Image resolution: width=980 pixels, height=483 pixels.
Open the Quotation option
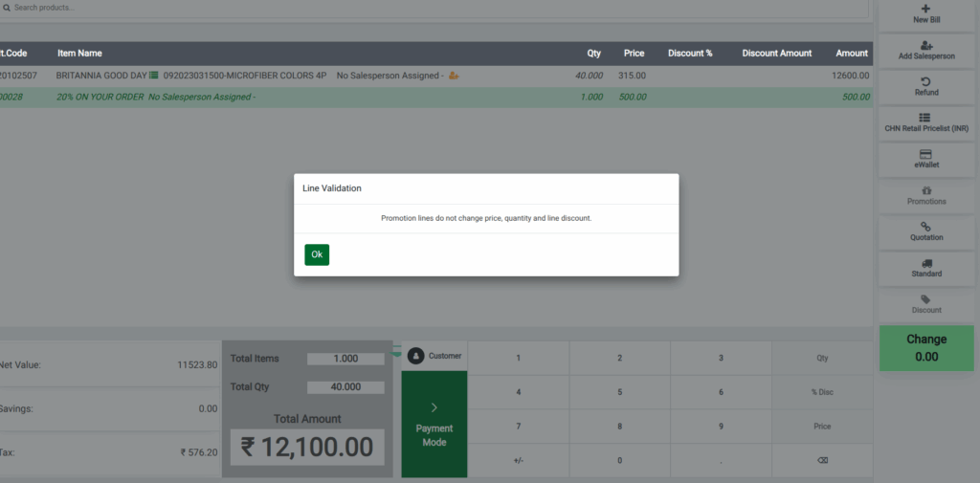pos(926,231)
